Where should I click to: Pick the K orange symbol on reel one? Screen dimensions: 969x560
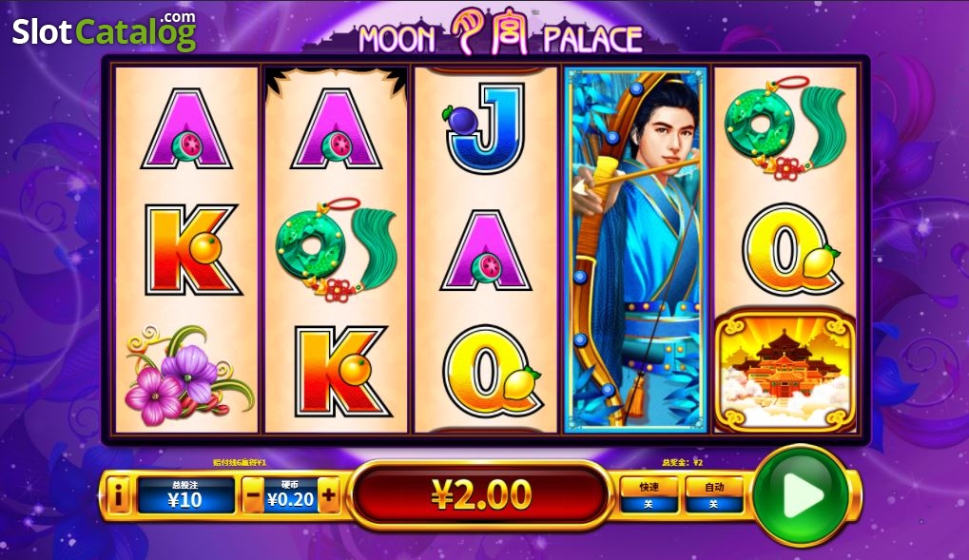191,250
